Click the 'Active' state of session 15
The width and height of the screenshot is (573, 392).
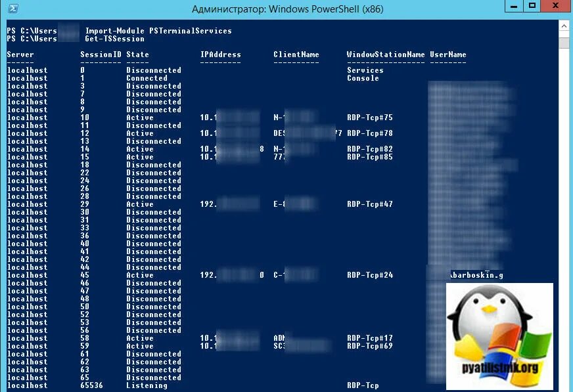click(139, 157)
